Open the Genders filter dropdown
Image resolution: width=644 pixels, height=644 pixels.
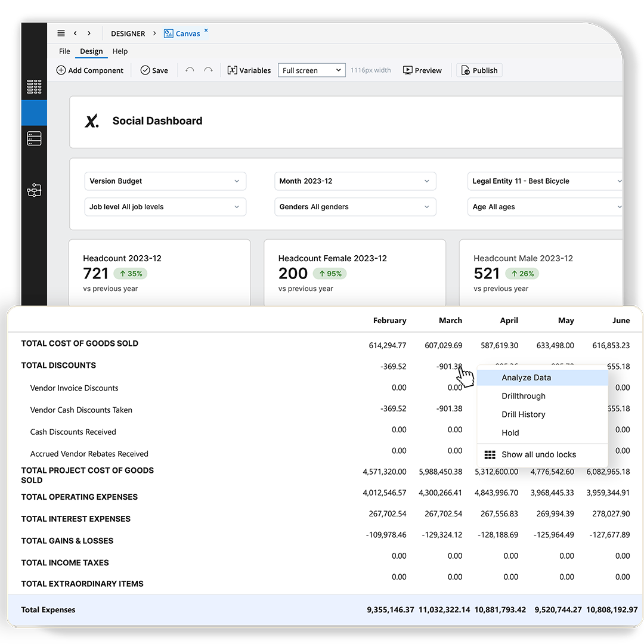click(x=355, y=206)
